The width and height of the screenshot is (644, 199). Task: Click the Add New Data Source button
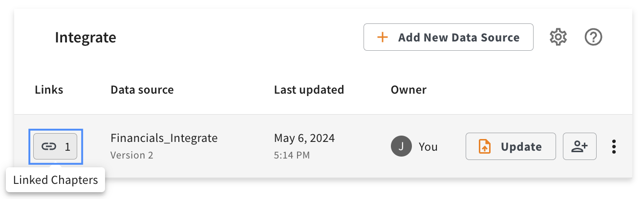pyautogui.click(x=448, y=37)
